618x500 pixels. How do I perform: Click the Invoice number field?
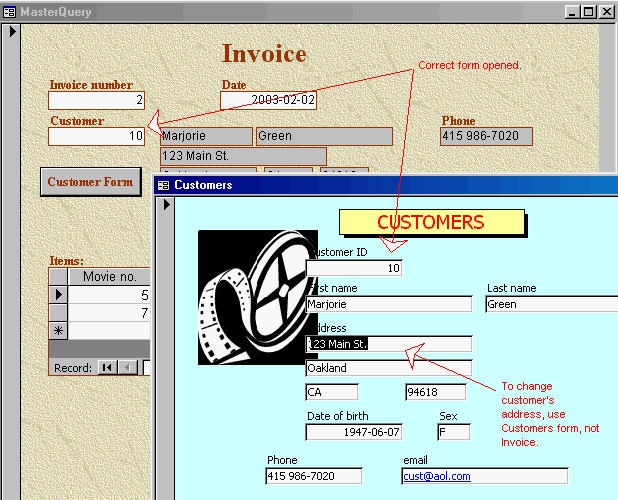coord(97,100)
